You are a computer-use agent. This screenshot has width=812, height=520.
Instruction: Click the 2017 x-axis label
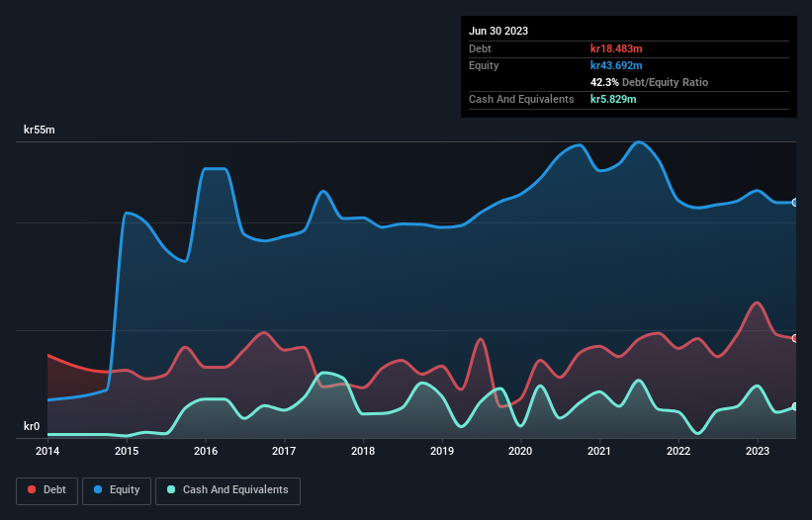click(284, 451)
